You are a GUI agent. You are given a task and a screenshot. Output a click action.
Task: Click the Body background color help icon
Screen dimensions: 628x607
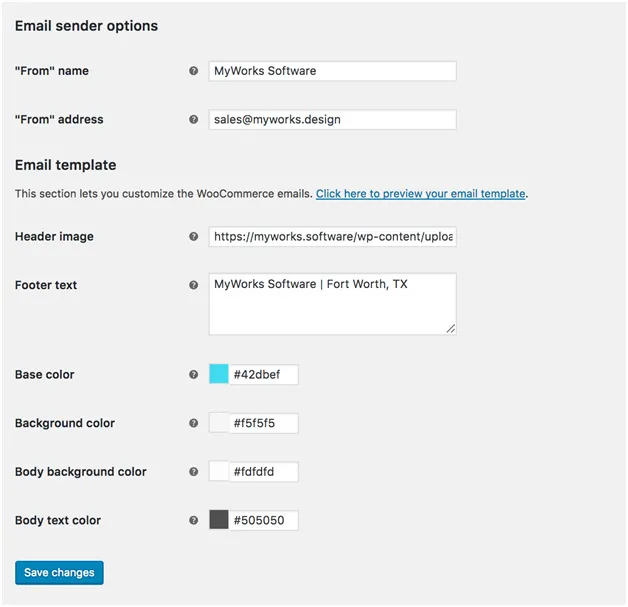tap(194, 472)
